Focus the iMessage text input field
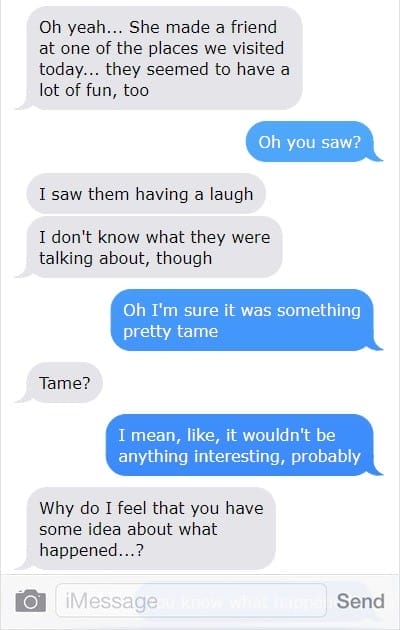 pyautogui.click(x=191, y=600)
